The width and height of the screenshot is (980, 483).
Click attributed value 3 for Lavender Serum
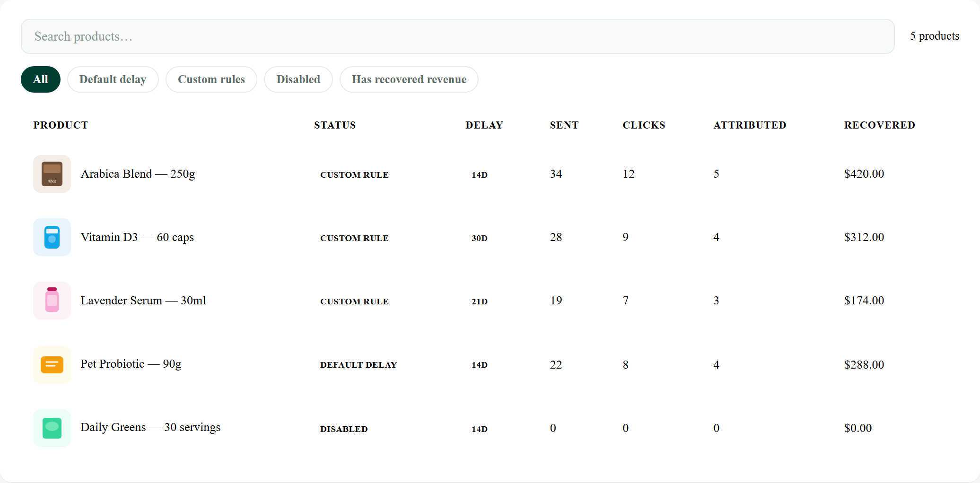pyautogui.click(x=717, y=301)
